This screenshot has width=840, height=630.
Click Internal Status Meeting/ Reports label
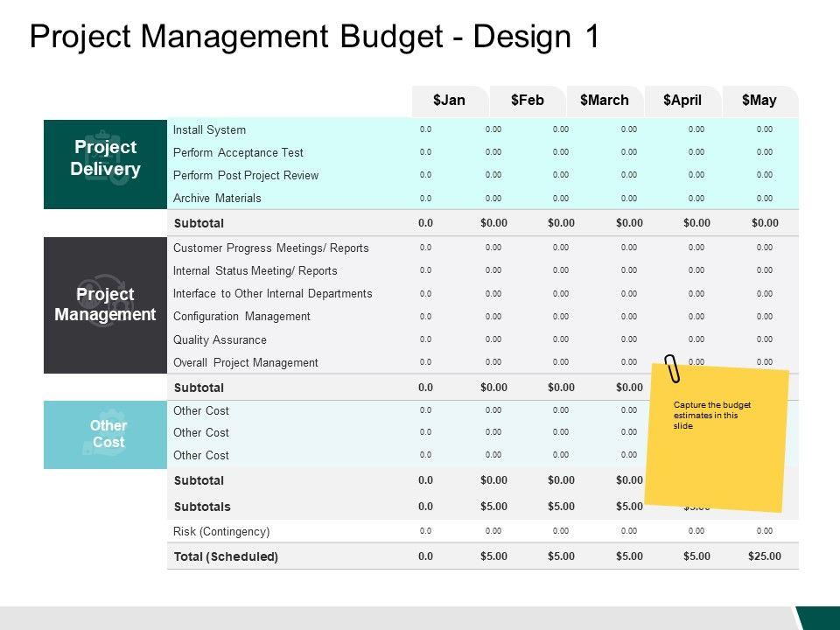pos(255,271)
